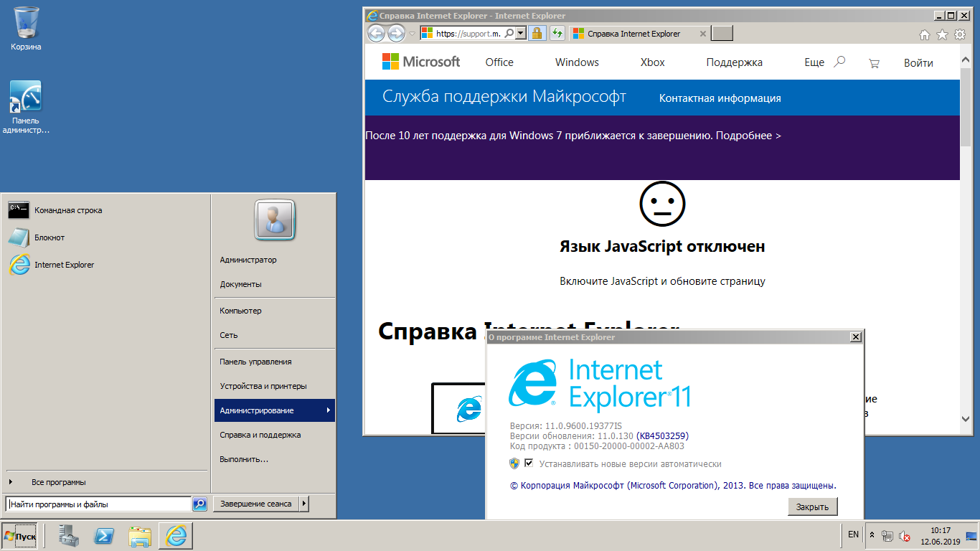Viewport: 980px width, 551px height.
Task: Launch Командная строка from the Start menu
Action: click(x=106, y=210)
